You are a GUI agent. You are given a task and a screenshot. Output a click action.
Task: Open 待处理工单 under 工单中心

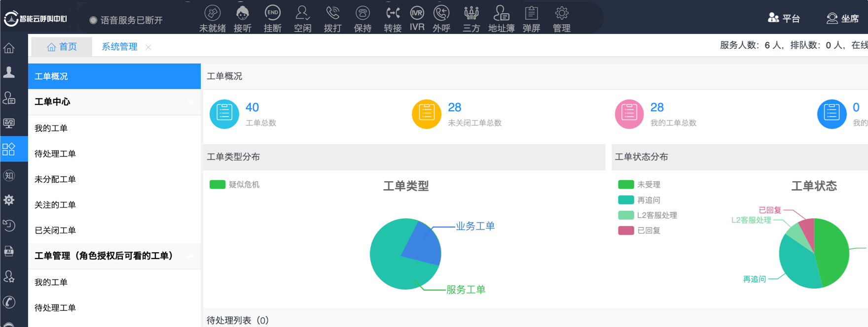pyautogui.click(x=55, y=154)
